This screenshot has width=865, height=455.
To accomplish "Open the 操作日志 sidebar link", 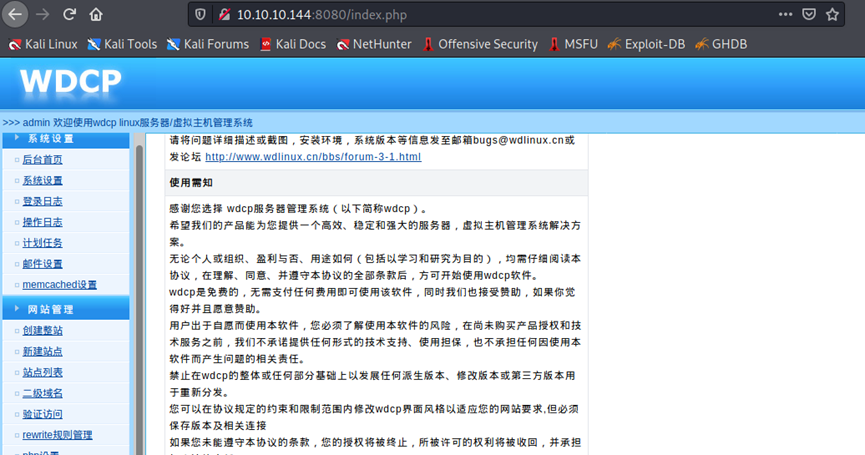I will (42, 222).
